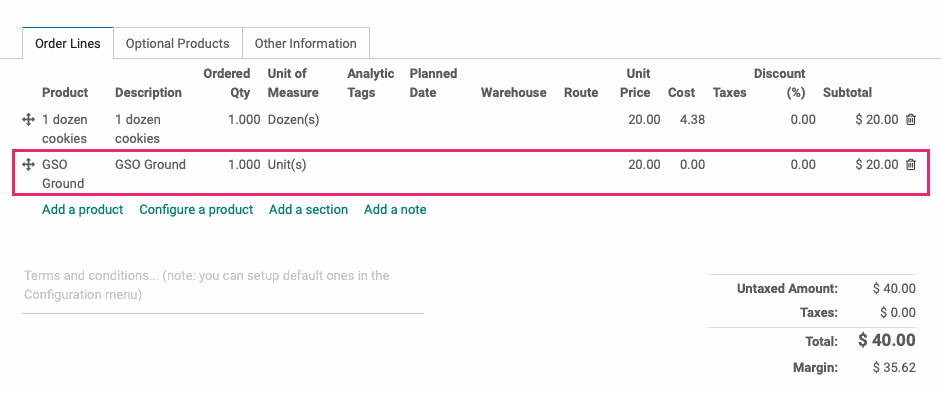Switch to the Optional Products tab
This screenshot has height=393, width=941.
[x=178, y=43]
